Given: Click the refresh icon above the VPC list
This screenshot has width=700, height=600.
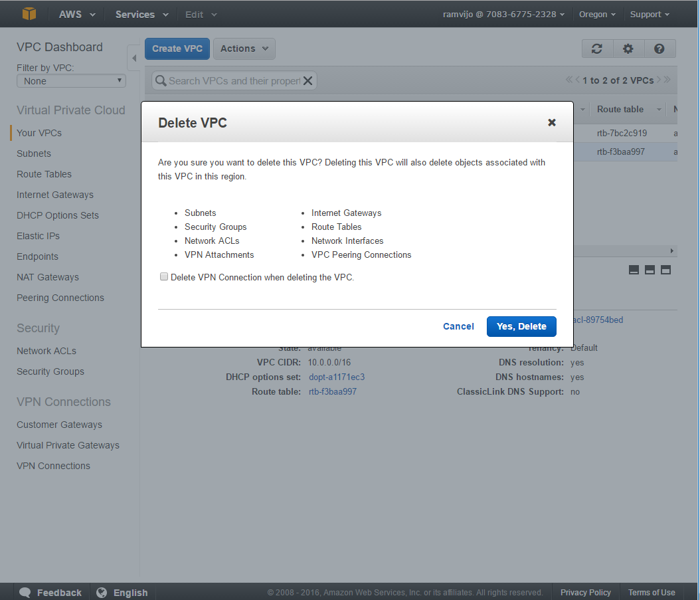Looking at the screenshot, I should [x=596, y=49].
